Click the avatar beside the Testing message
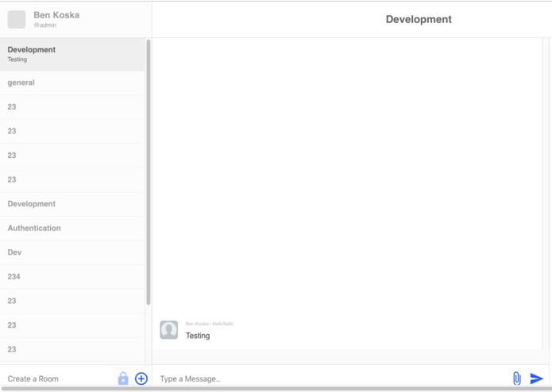This screenshot has height=392, width=552. click(x=169, y=330)
